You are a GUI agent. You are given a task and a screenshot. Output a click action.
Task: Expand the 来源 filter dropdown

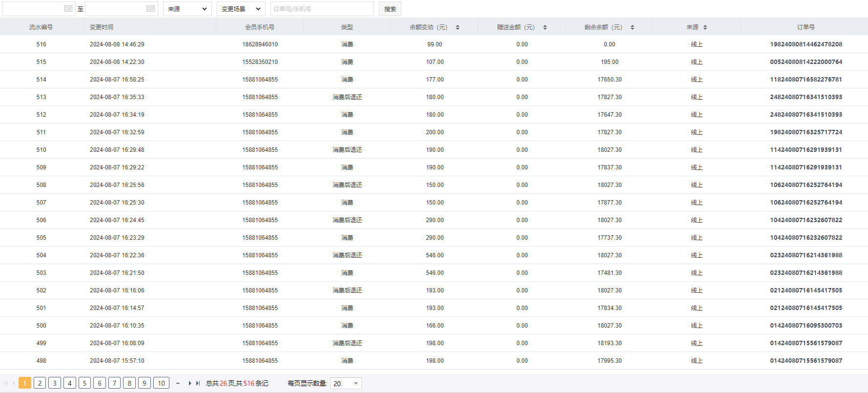[x=187, y=9]
